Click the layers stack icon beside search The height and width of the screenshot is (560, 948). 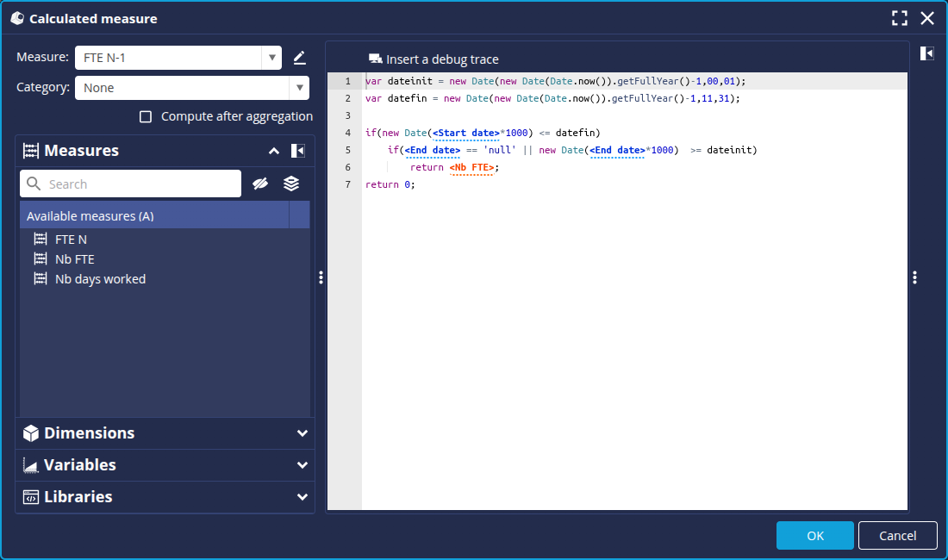[x=291, y=184]
